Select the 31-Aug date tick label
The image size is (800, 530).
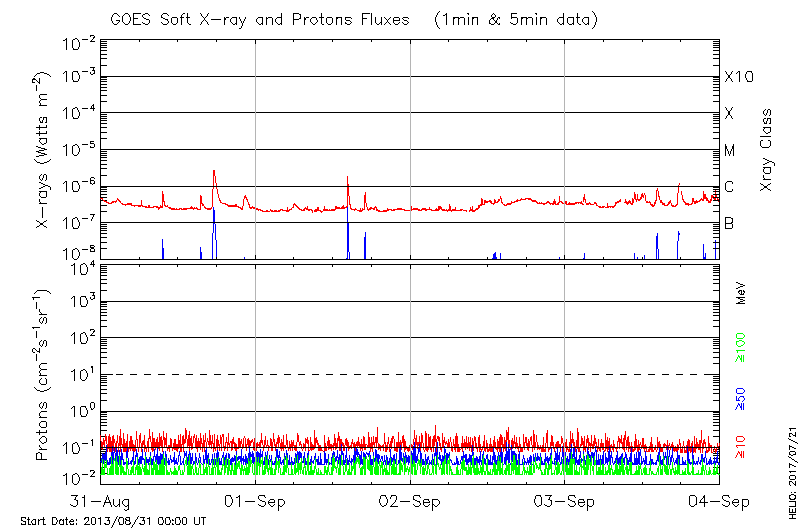101,500
